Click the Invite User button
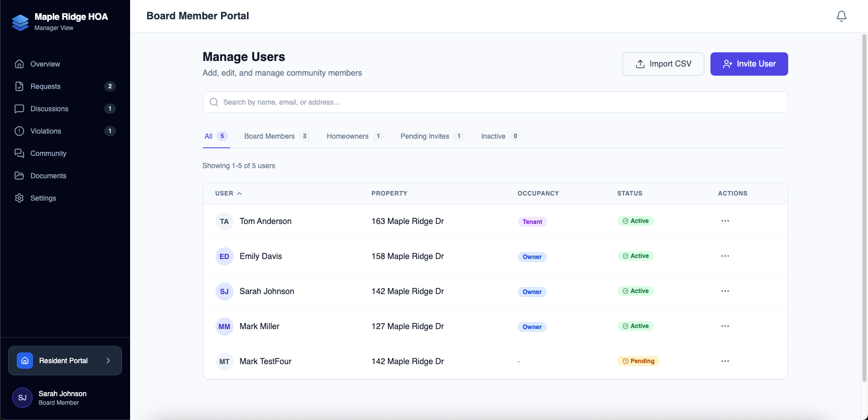Image resolution: width=868 pixels, height=420 pixels. tap(749, 64)
